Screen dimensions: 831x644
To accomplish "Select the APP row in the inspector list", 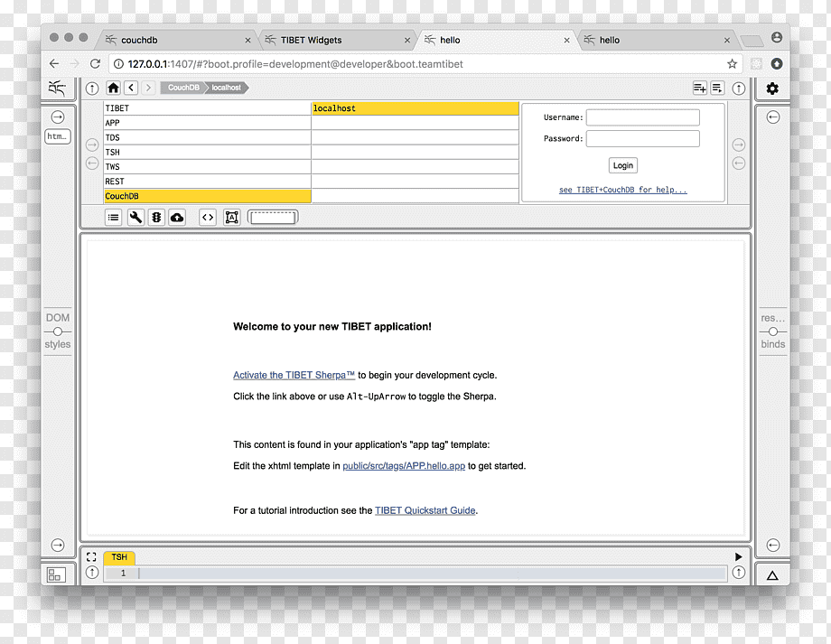I will (207, 123).
